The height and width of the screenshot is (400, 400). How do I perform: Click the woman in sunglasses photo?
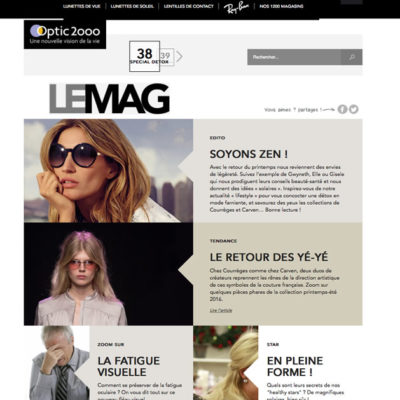pyautogui.click(x=108, y=171)
